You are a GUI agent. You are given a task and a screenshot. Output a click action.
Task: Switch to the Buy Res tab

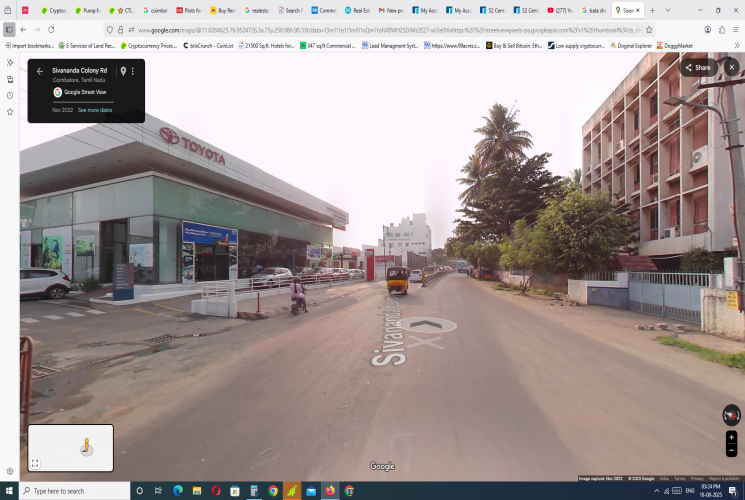pos(223,10)
